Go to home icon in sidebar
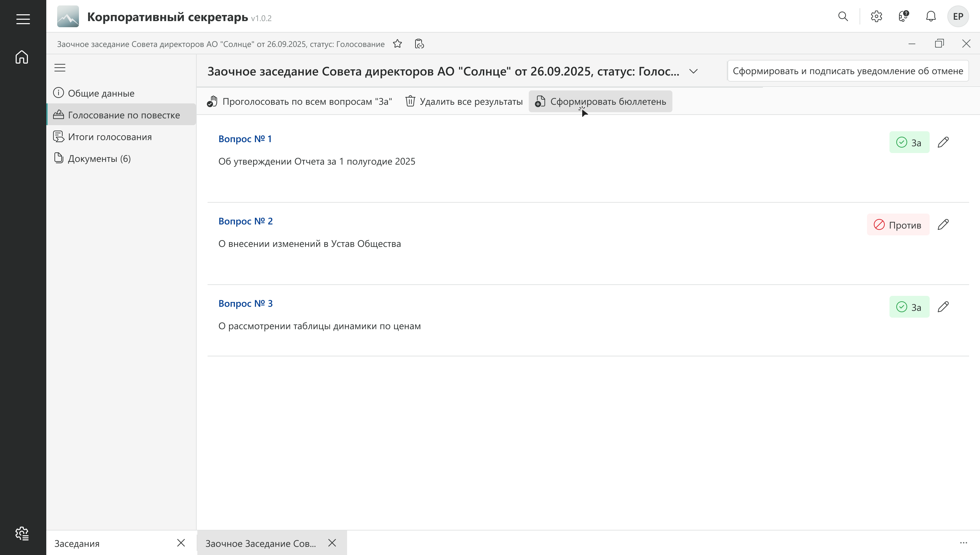This screenshot has width=980, height=555. (x=22, y=57)
